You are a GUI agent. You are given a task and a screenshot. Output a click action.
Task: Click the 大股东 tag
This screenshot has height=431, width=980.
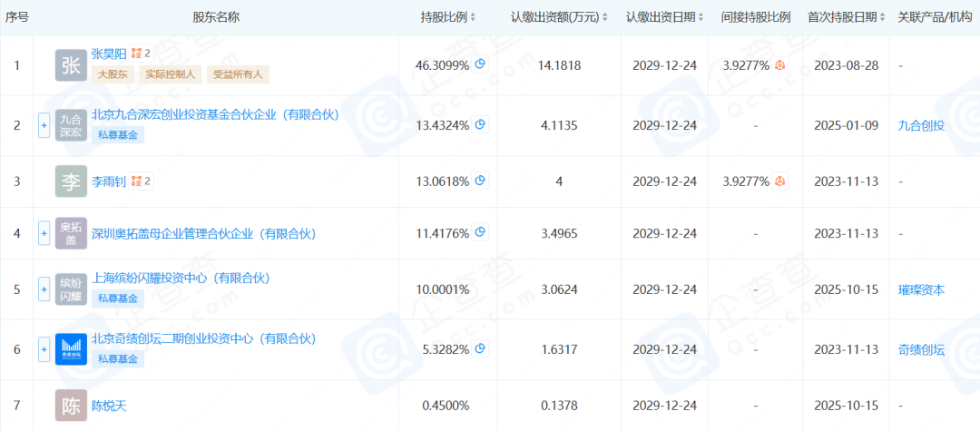tap(113, 75)
